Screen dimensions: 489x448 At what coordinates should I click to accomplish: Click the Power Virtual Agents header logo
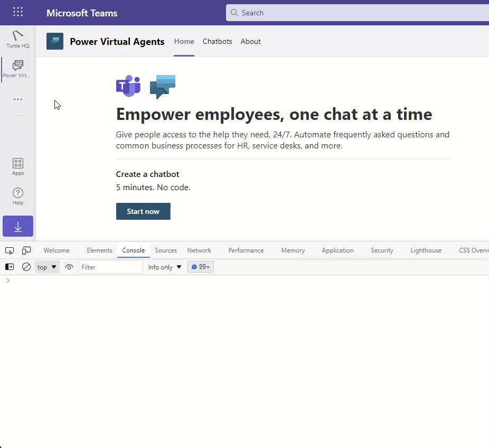pyautogui.click(x=55, y=41)
